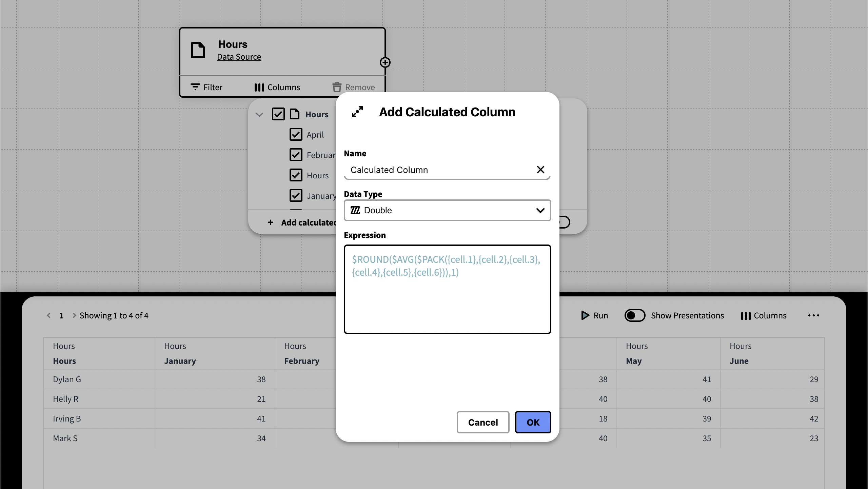The height and width of the screenshot is (489, 868).
Task: Open Columns tab on Hours node
Action: tap(277, 87)
